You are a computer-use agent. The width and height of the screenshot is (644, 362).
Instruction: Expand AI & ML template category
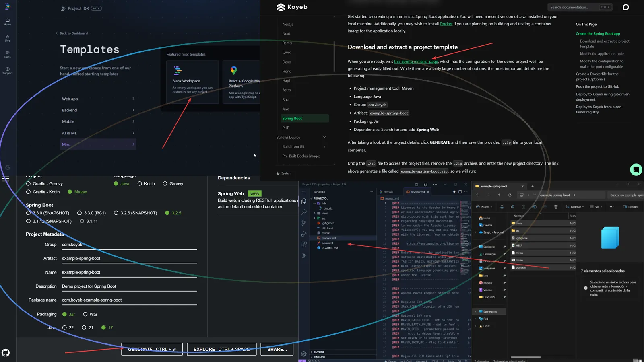pos(98,133)
